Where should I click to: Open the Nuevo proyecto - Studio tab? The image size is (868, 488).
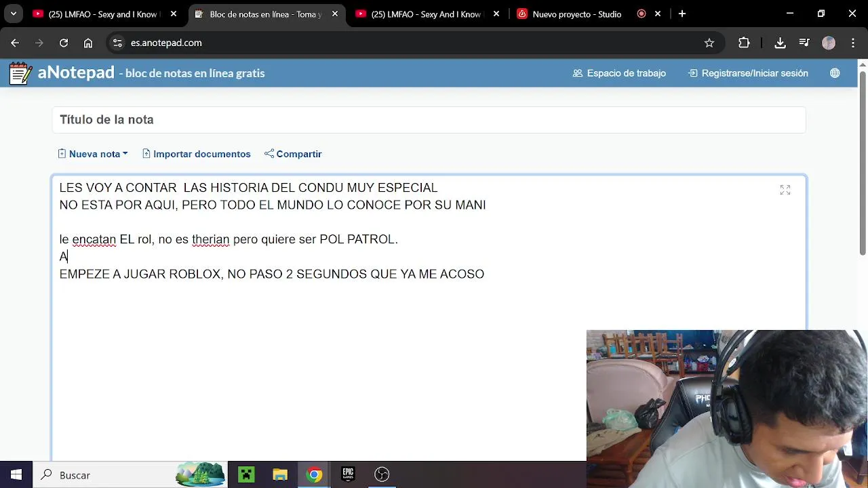click(x=576, y=14)
